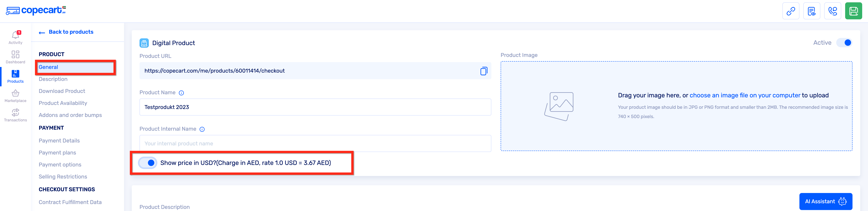Open the AI Assistant button
Image resolution: width=868 pixels, height=211 pixels.
pos(825,201)
